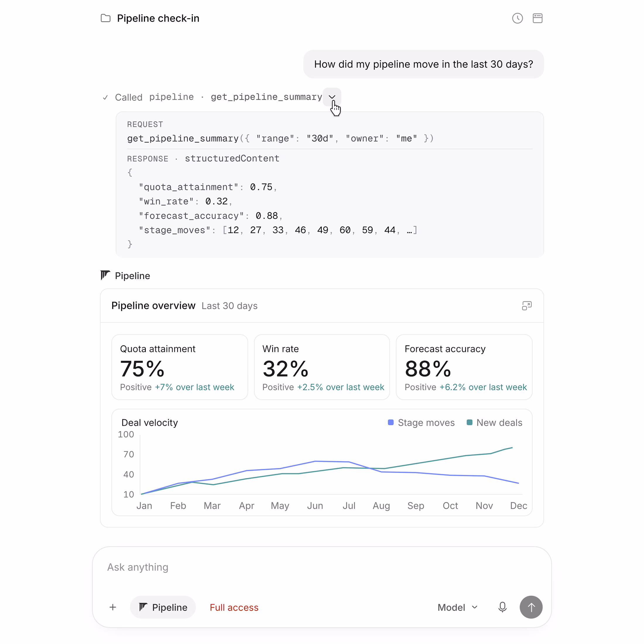
Task: Click the Pipeline app logo above the overview
Action: click(x=105, y=275)
